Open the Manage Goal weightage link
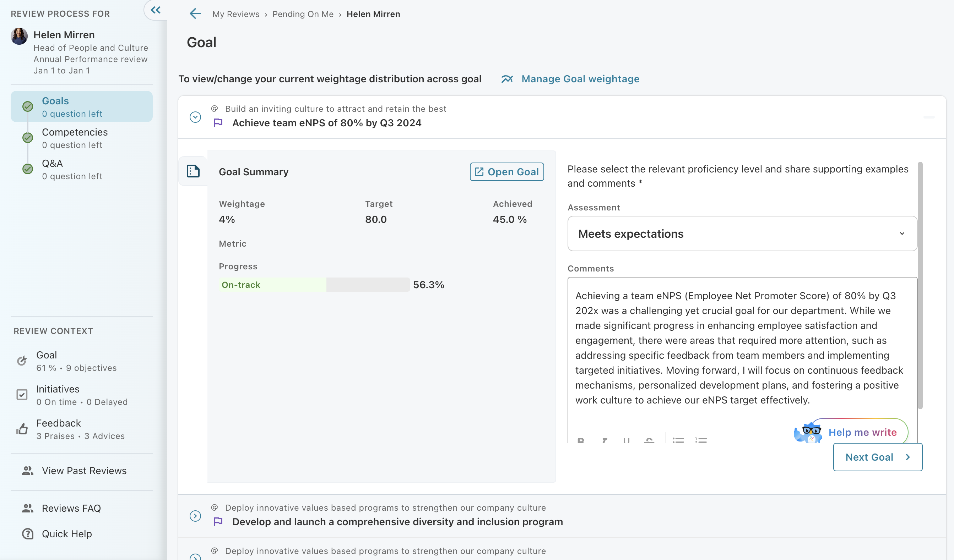The height and width of the screenshot is (560, 954). 580,79
